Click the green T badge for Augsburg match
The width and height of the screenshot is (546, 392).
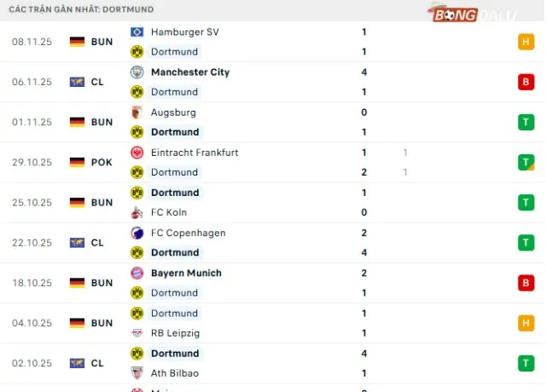pos(526,122)
